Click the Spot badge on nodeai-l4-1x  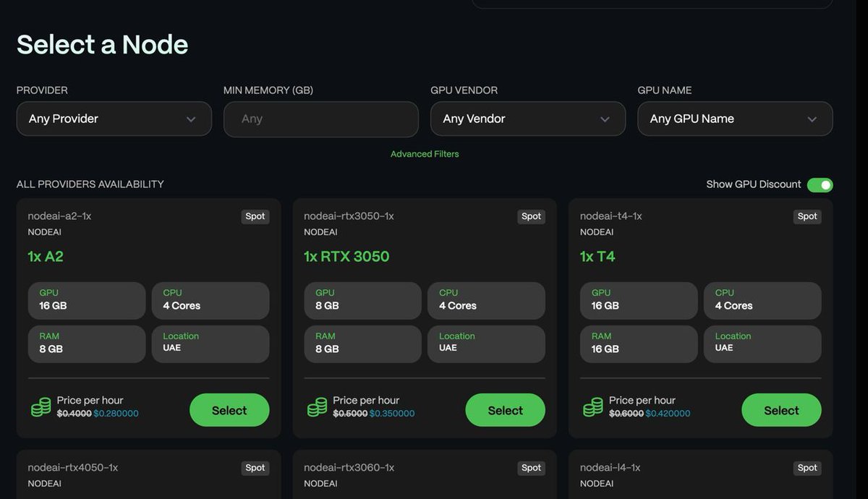pyautogui.click(x=808, y=468)
